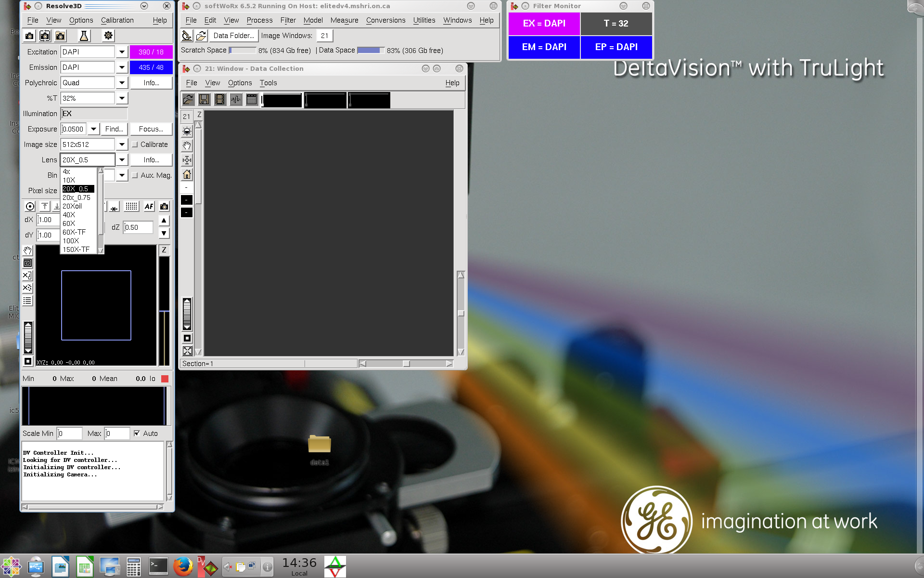Click the center stage target icon
This screenshot has width=924, height=578.
point(30,207)
